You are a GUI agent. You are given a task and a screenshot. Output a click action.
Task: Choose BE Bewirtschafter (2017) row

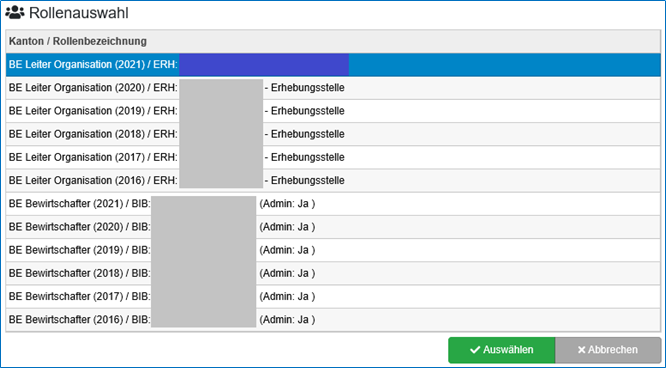(333, 296)
